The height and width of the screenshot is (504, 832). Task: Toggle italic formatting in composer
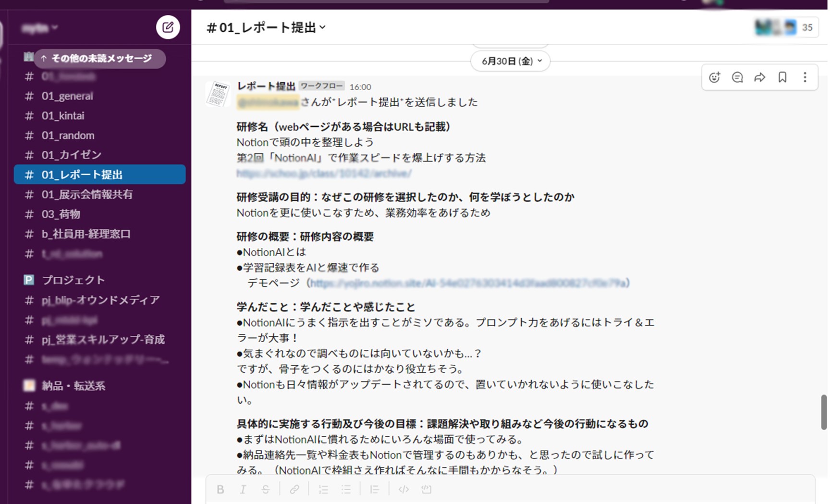click(243, 489)
